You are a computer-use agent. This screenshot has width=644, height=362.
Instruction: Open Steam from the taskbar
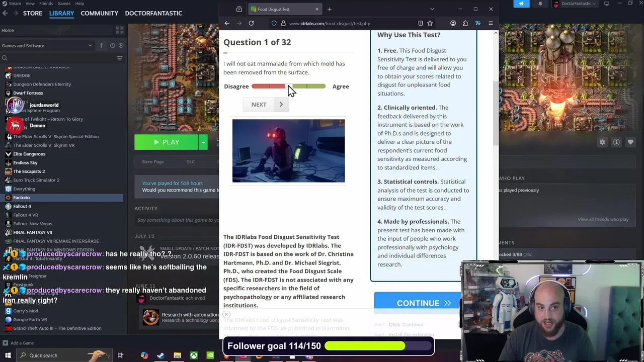click(160, 355)
